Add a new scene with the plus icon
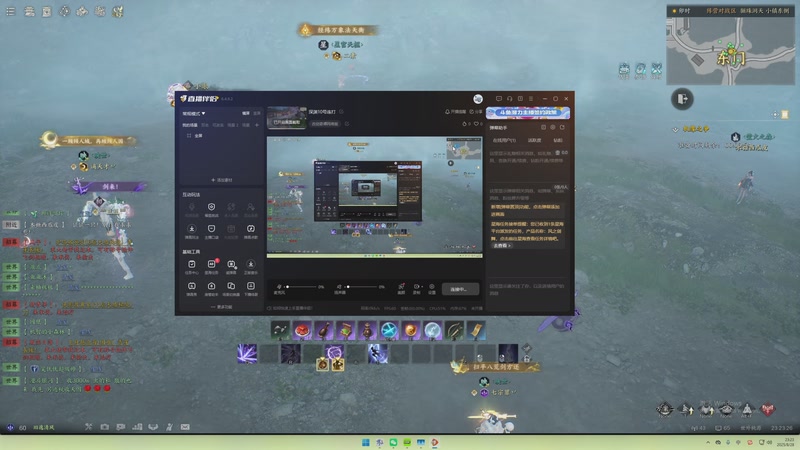The image size is (800, 450). click(x=257, y=125)
